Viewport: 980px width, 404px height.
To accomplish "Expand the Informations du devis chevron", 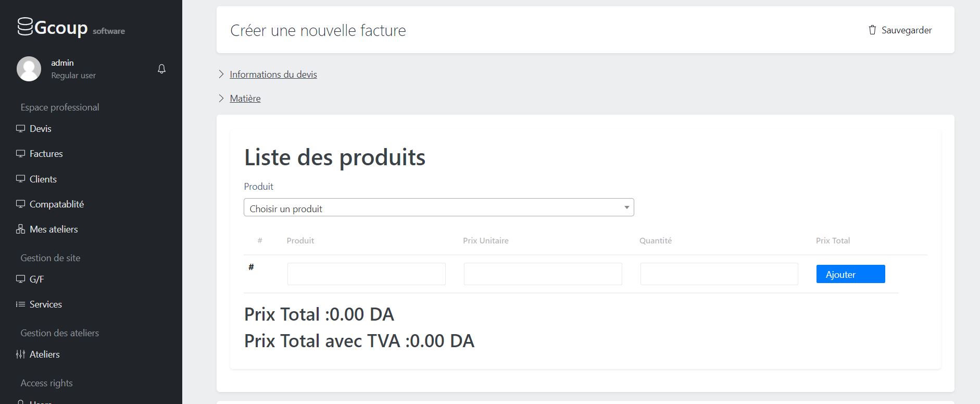I will [x=221, y=75].
